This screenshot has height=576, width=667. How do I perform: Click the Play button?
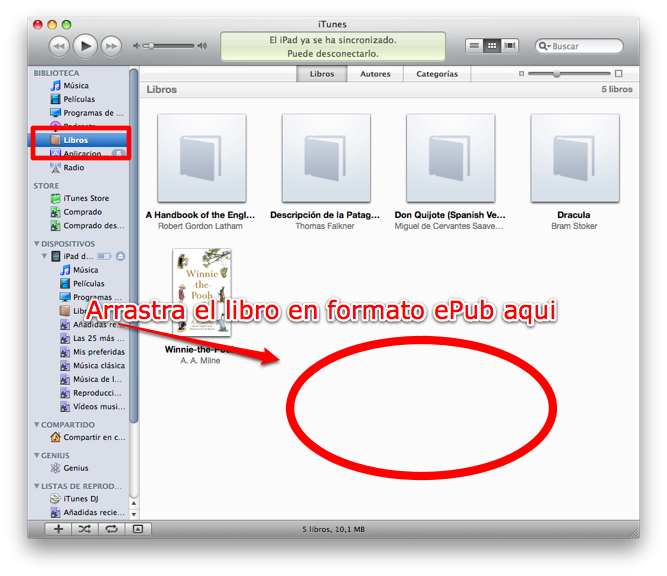pos(86,46)
